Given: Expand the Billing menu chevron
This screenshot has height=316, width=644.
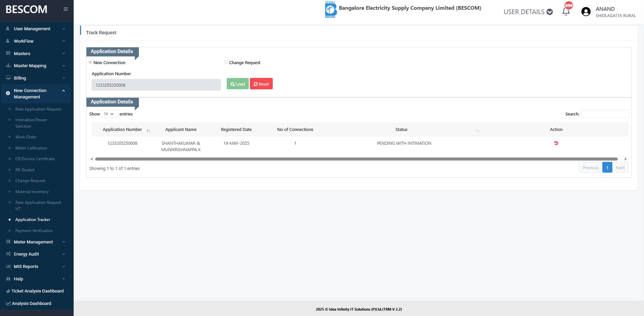Looking at the screenshot, I should coord(64,78).
